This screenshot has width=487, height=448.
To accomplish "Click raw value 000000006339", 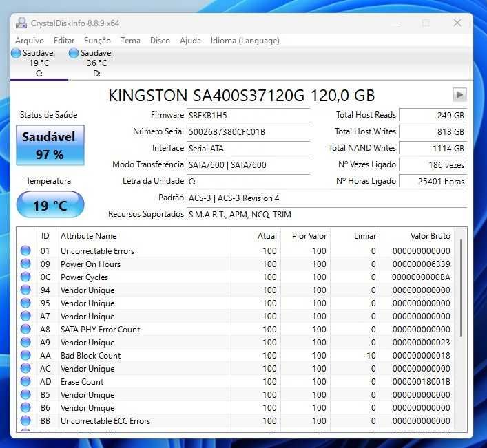I will [421, 264].
